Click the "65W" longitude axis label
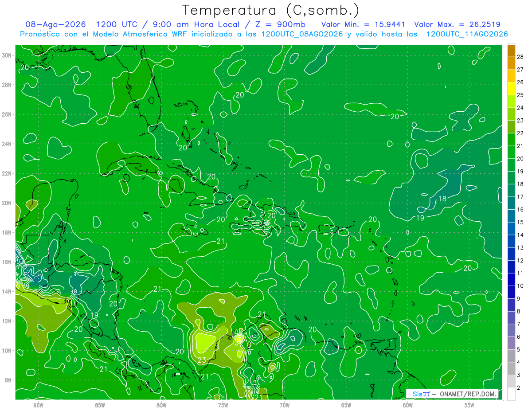532x411 pixels. [346, 406]
